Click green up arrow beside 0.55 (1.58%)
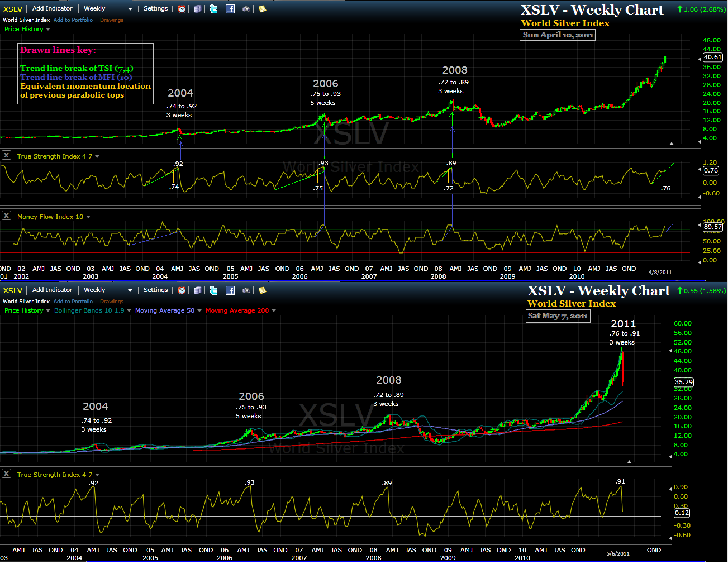Viewport: 728px width, 564px height. [x=679, y=291]
